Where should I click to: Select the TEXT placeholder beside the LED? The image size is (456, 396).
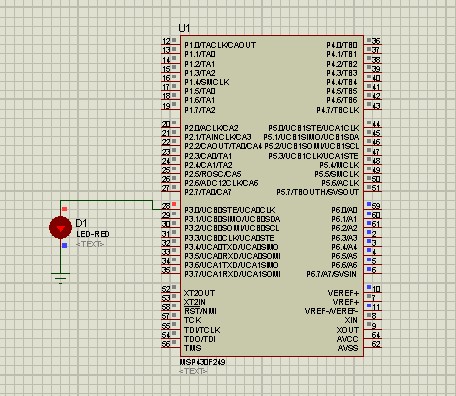[90, 244]
